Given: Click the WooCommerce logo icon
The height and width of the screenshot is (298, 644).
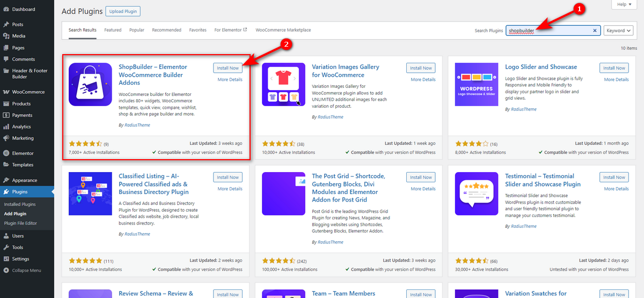Looking at the screenshot, I should tap(6, 92).
